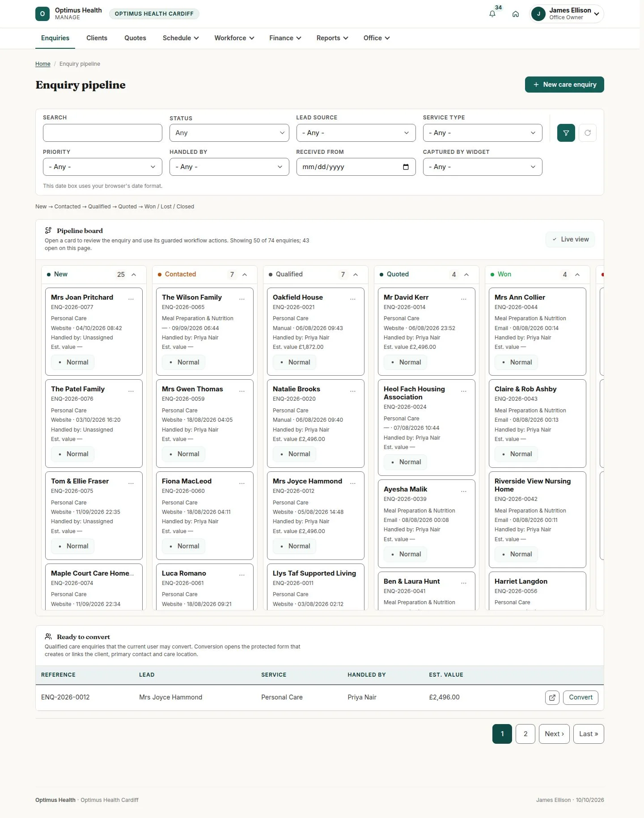
Task: Open the notifications bell icon
Action: (x=492, y=14)
